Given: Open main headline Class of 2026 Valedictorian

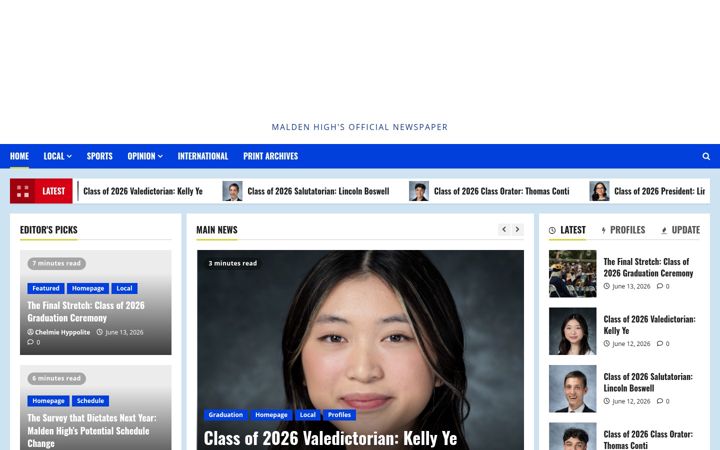Looking at the screenshot, I should [330, 438].
